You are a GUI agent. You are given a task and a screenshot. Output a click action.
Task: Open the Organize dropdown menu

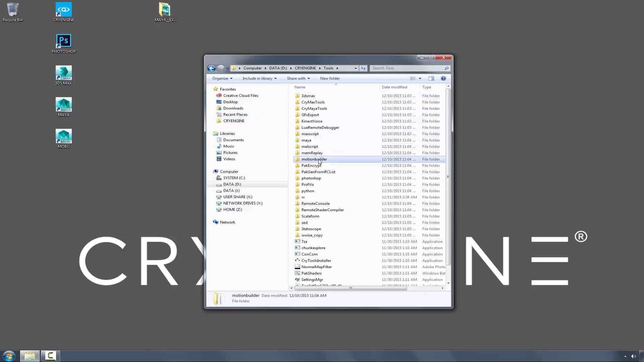(x=222, y=78)
